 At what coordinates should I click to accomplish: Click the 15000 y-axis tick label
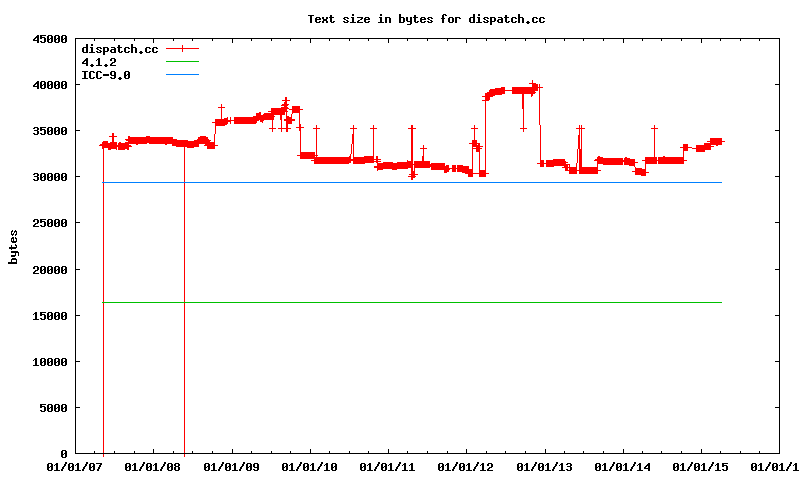tap(49, 316)
